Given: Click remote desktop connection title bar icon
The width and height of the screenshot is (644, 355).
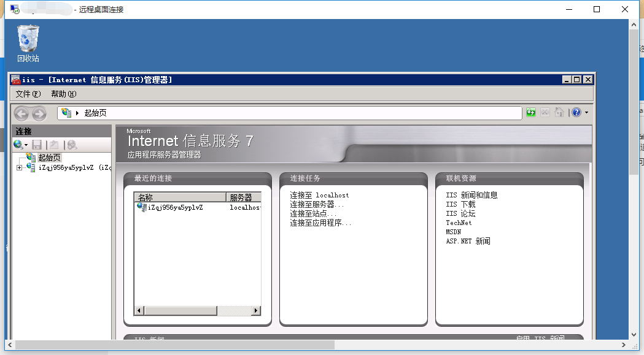Looking at the screenshot, I should (15, 9).
